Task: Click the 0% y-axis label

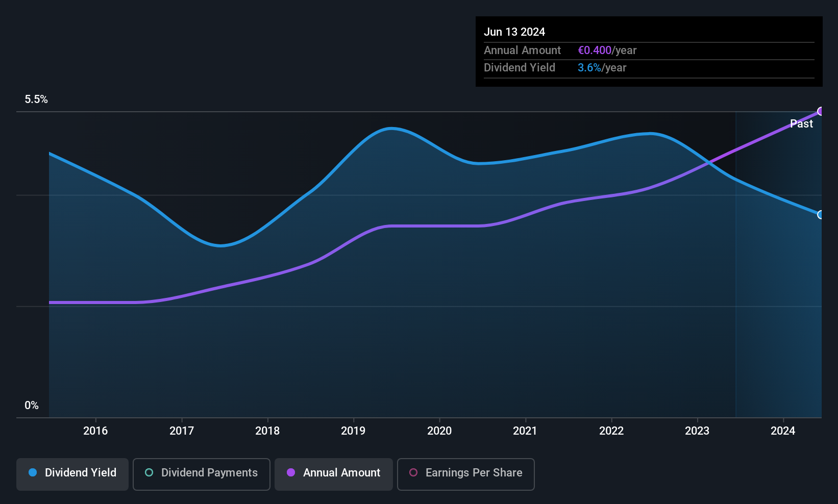Action: [x=32, y=406]
